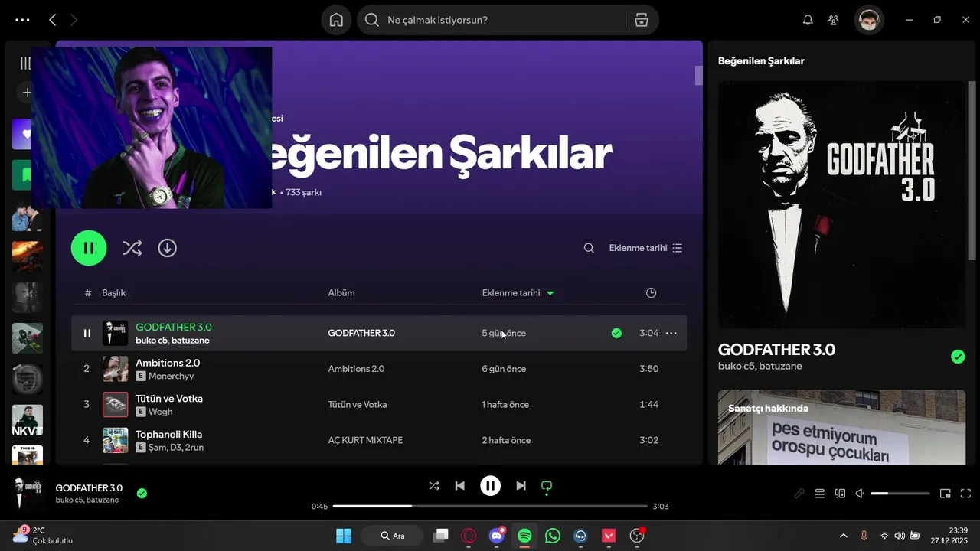Toggle the saved checkmark in Now Playing panel
The width and height of the screenshot is (980, 551).
pos(958,357)
